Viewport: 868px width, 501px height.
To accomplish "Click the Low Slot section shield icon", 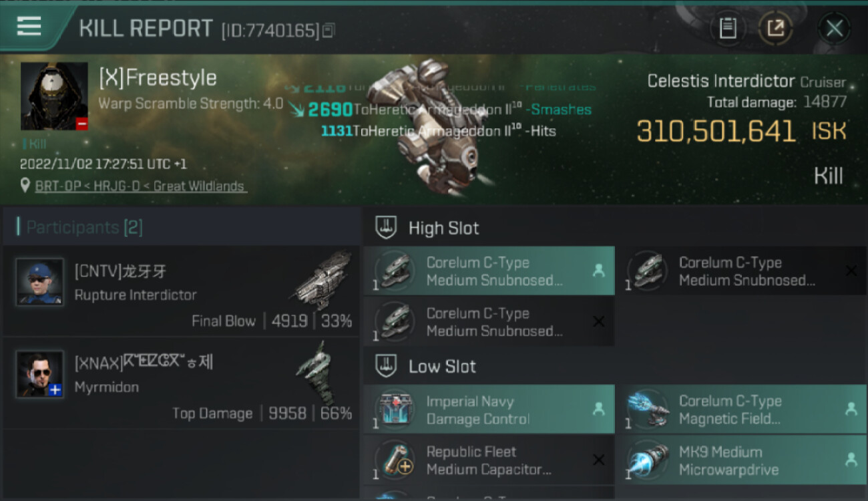I will pyautogui.click(x=386, y=366).
